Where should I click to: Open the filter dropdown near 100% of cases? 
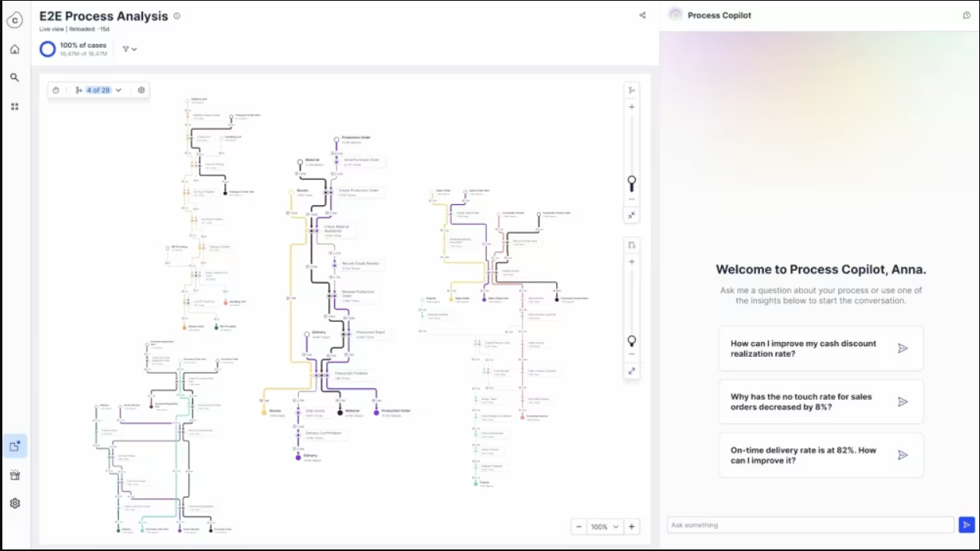tap(129, 49)
